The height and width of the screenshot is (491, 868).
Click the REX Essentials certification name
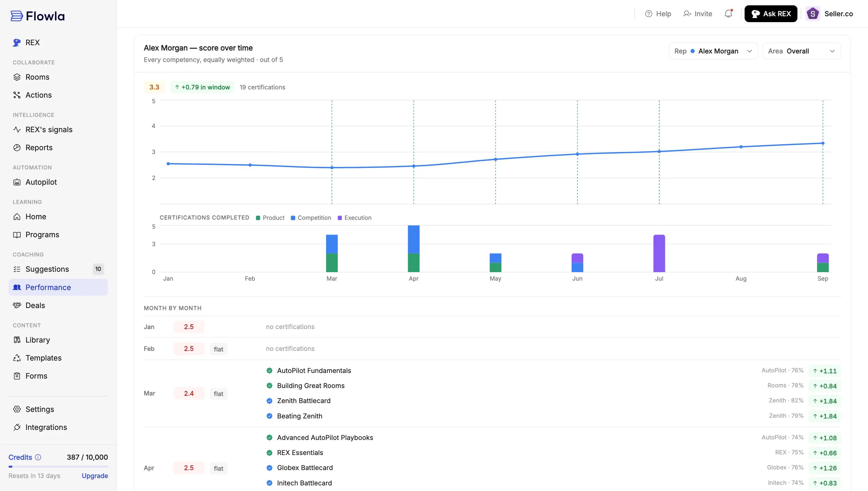[300, 453]
